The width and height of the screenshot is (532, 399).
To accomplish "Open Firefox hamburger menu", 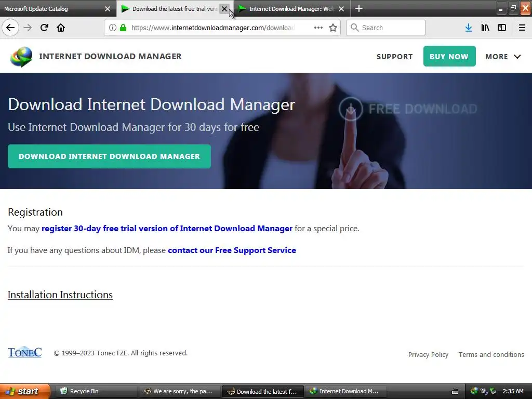I will (x=522, y=28).
